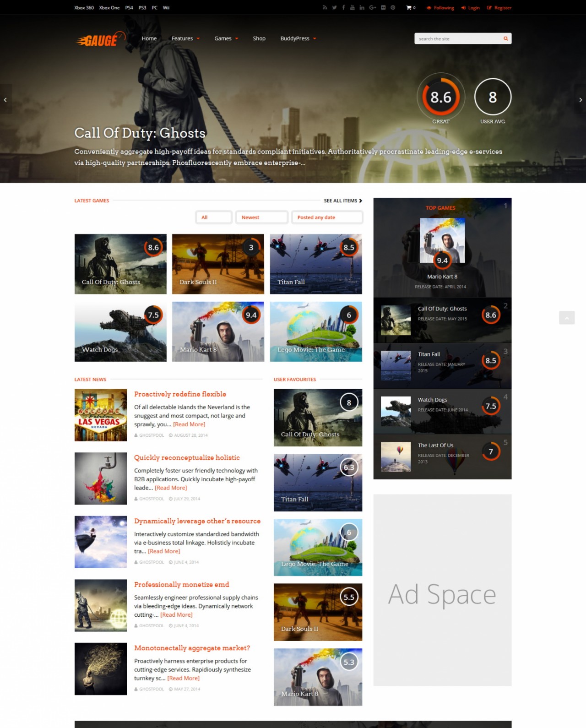586x728 pixels.
Task: Click the 8.6 Great rating gauge
Action: click(x=441, y=98)
